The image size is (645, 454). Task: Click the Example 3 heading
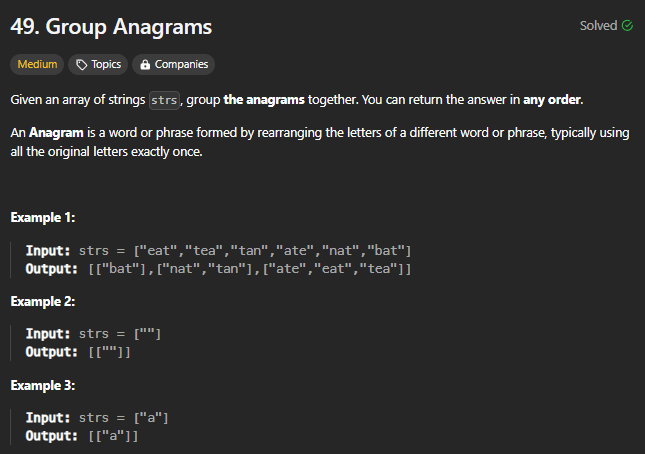point(43,385)
